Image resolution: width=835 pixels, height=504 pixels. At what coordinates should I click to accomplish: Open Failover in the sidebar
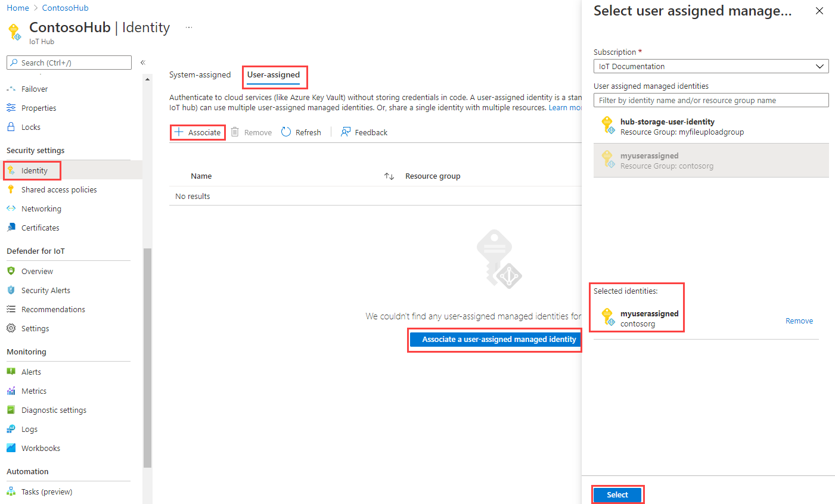click(35, 89)
